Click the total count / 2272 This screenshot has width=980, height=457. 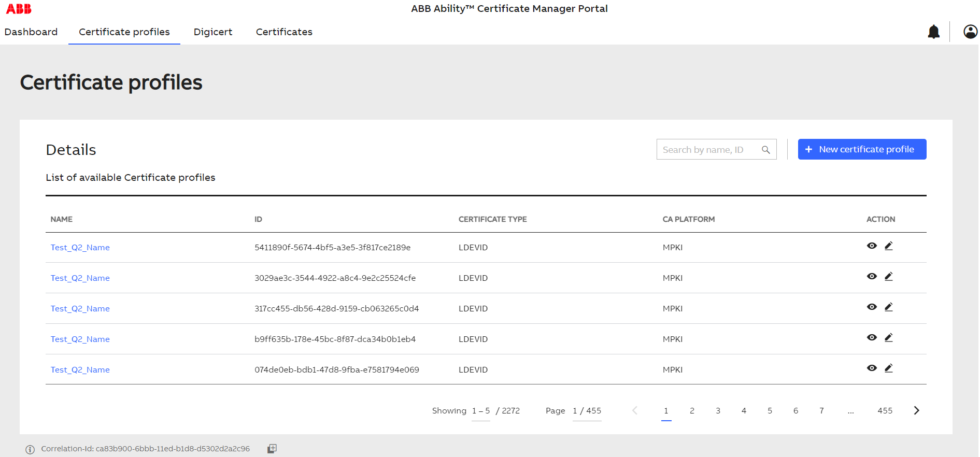click(507, 411)
